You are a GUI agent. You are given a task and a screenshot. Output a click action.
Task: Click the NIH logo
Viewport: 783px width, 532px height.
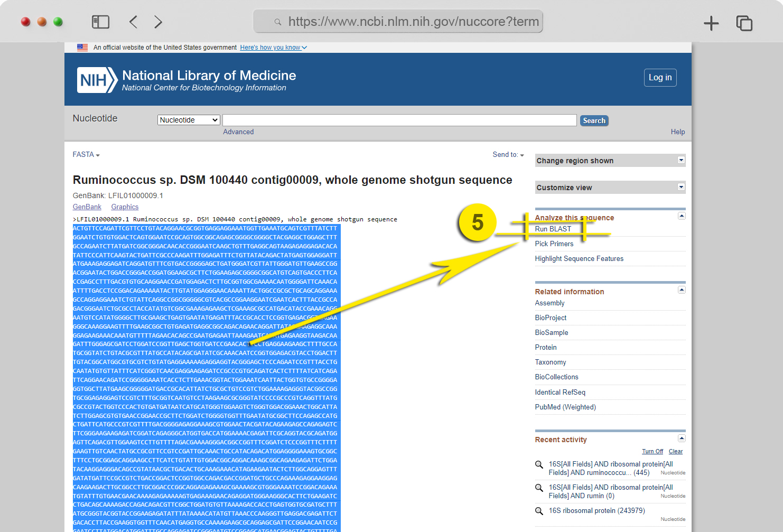[97, 80]
